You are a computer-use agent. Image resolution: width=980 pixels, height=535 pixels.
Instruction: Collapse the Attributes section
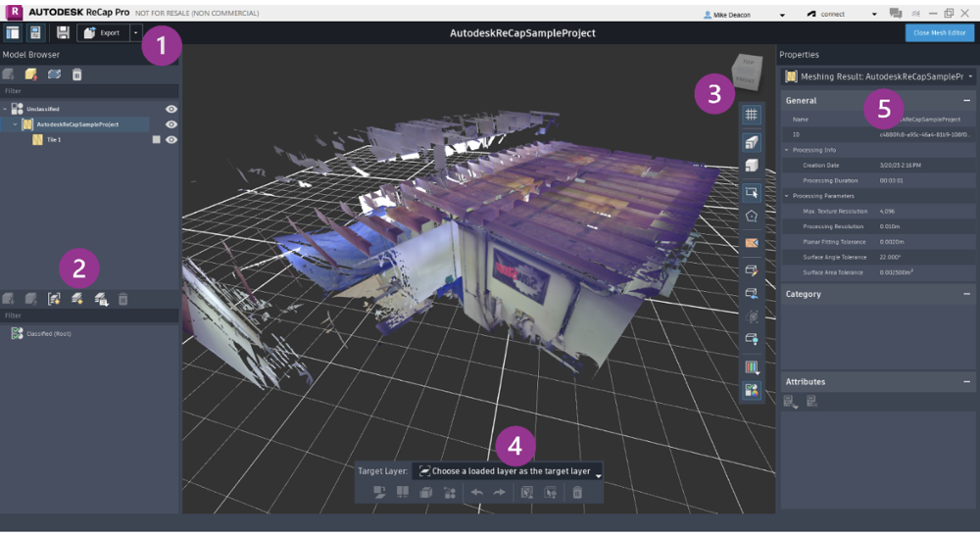click(966, 382)
